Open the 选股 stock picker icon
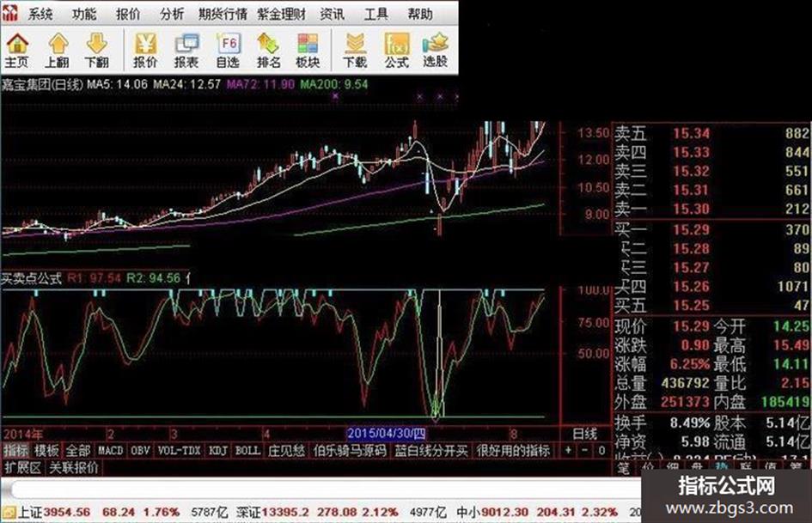This screenshot has width=812, height=523. (x=435, y=50)
